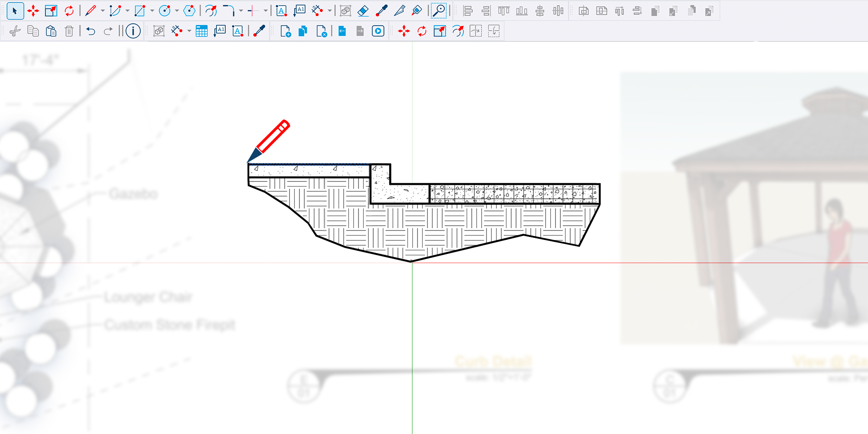Viewport: 868px width, 434px height.
Task: Align selection to bottom edges
Action: [x=522, y=11]
